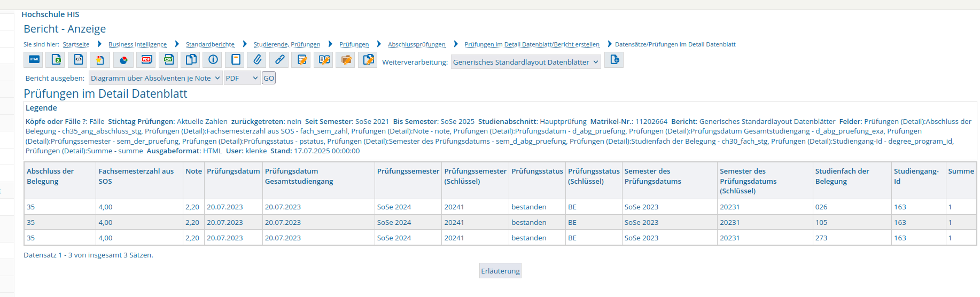The image size is (980, 297).
Task: Download report using CSV icon
Action: pyautogui.click(x=168, y=60)
